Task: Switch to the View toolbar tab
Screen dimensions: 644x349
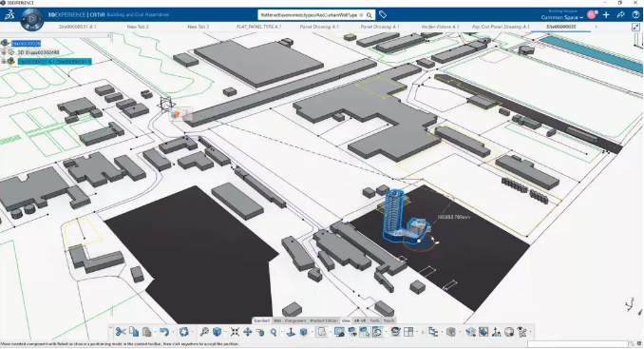Action: pos(346,320)
